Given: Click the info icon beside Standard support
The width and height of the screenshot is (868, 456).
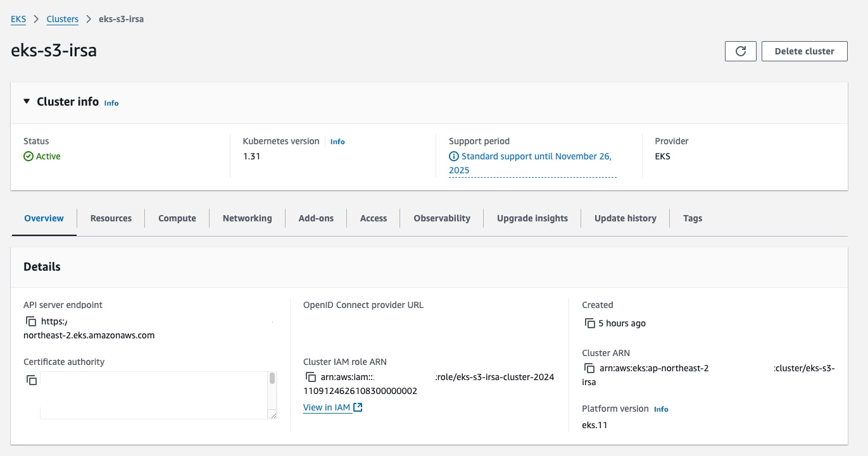Looking at the screenshot, I should click(x=454, y=156).
